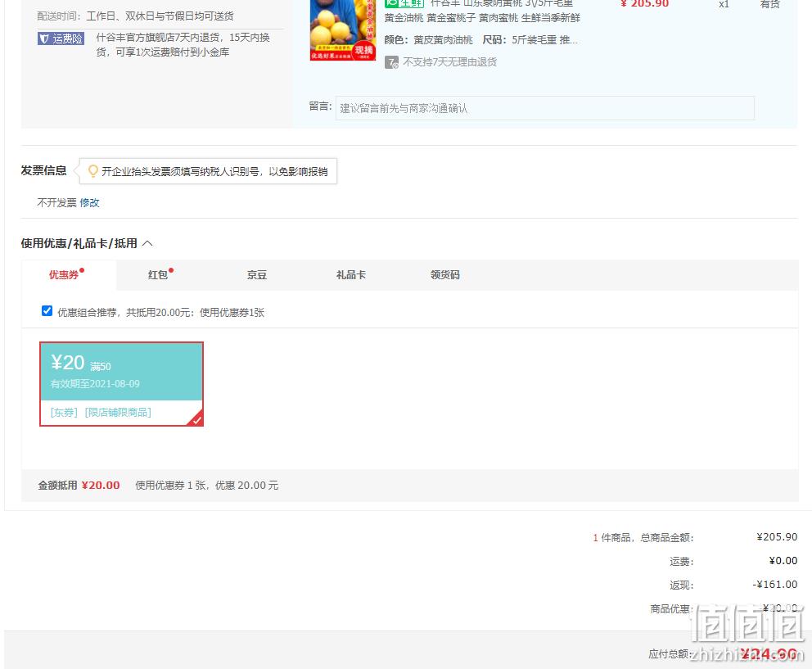Deselect the ¥20 满50 coupon card

coord(122,384)
